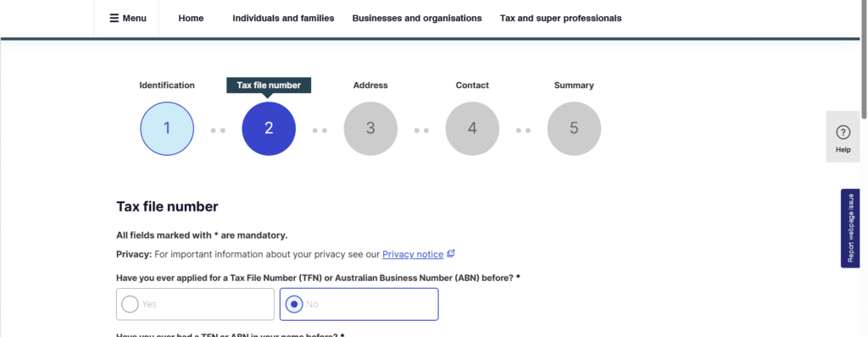The height and width of the screenshot is (337, 868).
Task: Click the external link icon beside Privacy notice
Action: coord(451,254)
